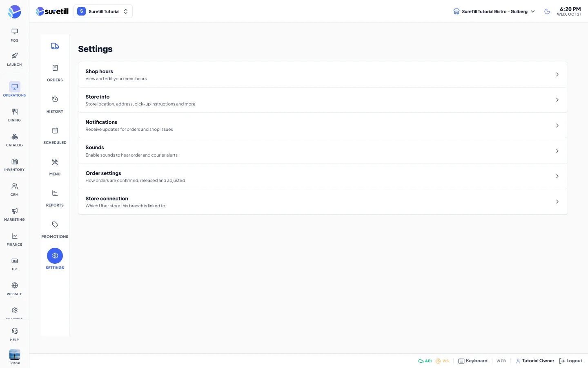Image resolution: width=588 pixels, height=368 pixels.
Task: Click Tutorial Owner user link
Action: coord(535,361)
